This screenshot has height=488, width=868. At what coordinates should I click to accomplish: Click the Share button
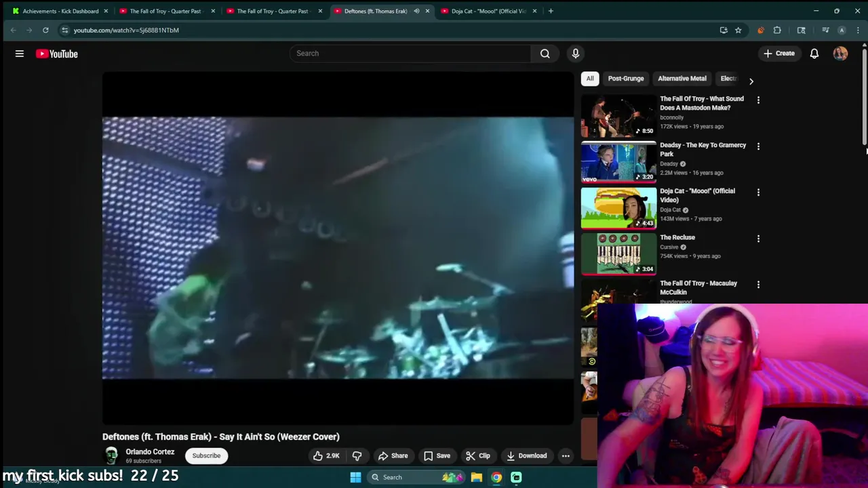(393, 455)
